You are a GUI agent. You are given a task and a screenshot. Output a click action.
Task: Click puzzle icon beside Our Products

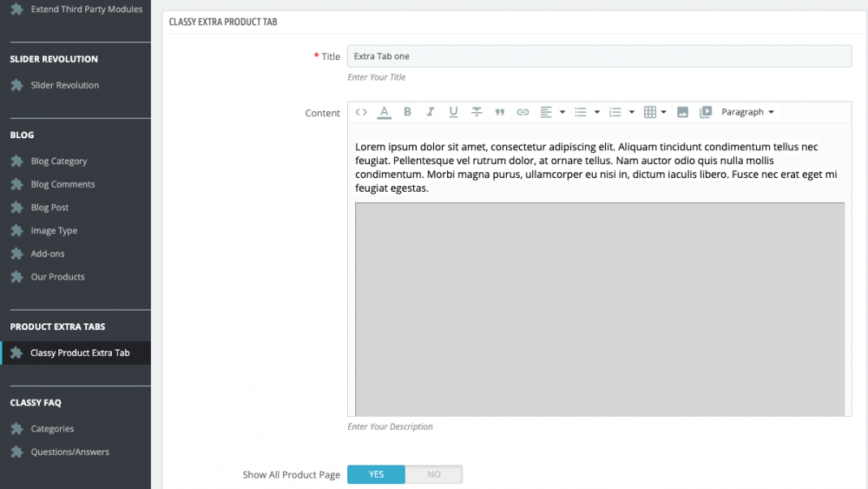coord(17,277)
